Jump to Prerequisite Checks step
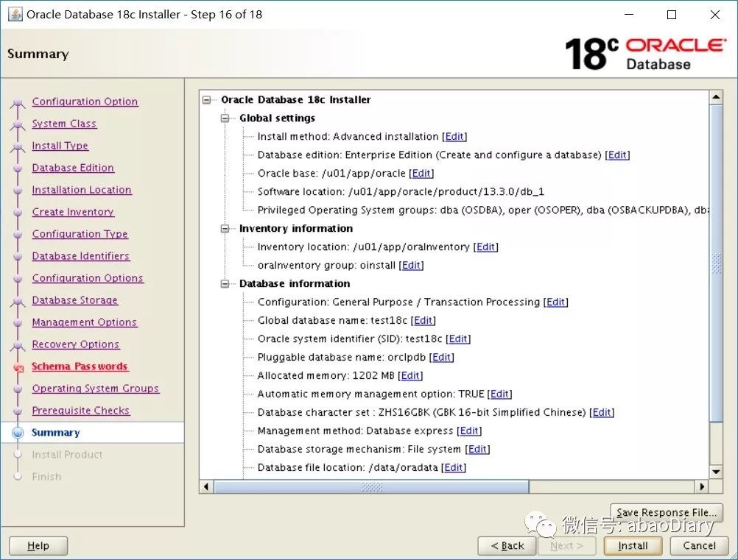738x560 pixels. (x=80, y=411)
